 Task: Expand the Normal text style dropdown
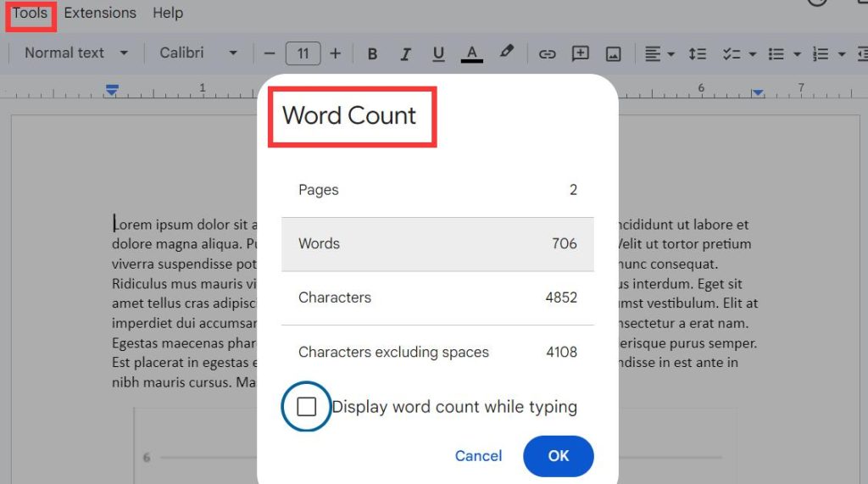(x=75, y=53)
